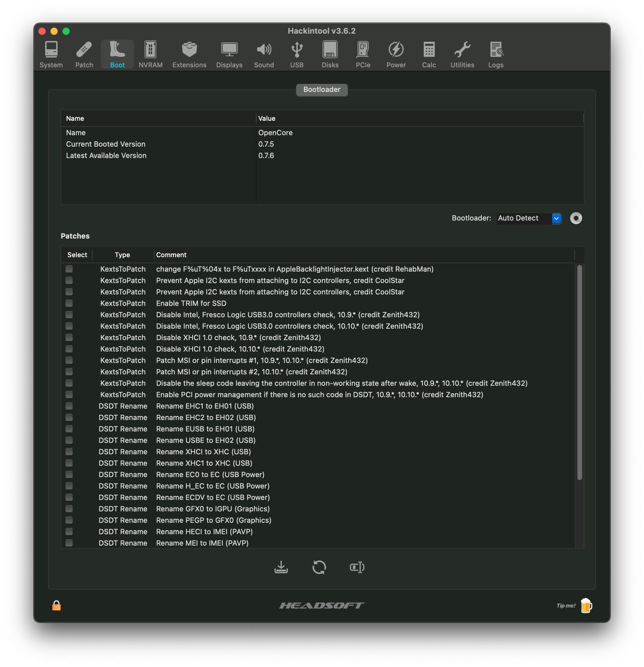Select the Bootloader tab
Viewport: 644px width, 667px height.
tap(322, 90)
